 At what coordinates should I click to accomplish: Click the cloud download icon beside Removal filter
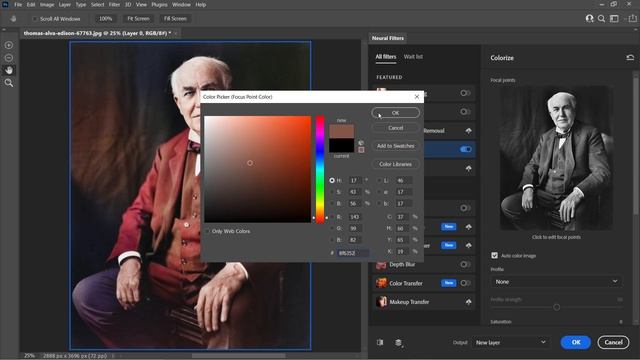(x=469, y=131)
